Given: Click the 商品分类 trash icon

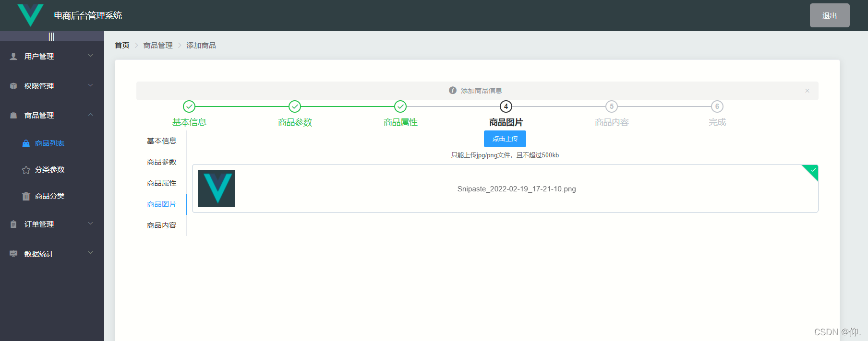Looking at the screenshot, I should pyautogui.click(x=26, y=196).
